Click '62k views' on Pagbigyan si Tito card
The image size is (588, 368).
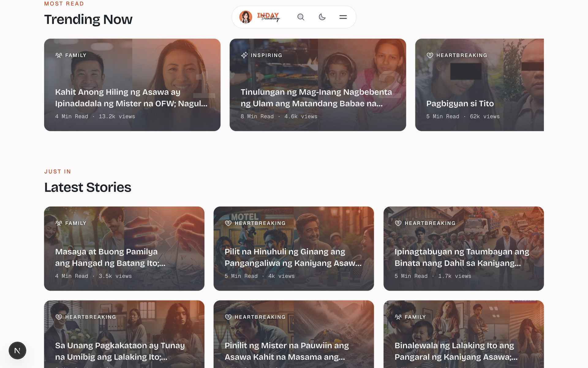(485, 117)
